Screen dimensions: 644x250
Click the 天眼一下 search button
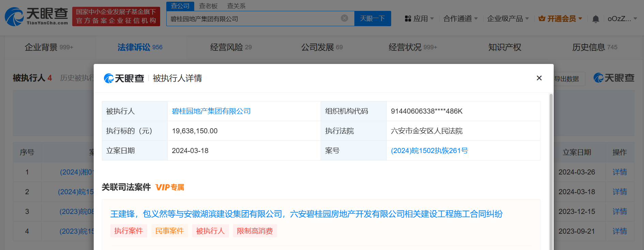(373, 18)
